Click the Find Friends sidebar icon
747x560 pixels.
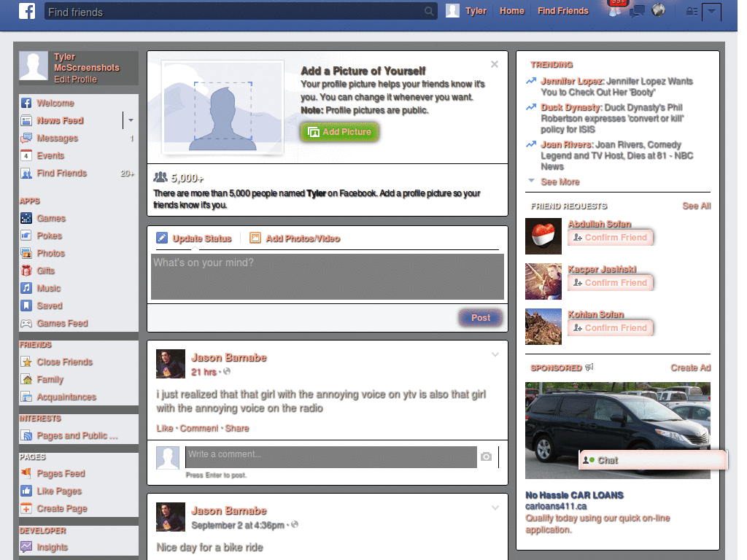26,174
